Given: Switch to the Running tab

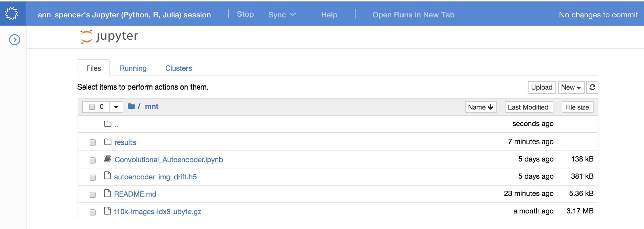Looking at the screenshot, I should click(133, 68).
